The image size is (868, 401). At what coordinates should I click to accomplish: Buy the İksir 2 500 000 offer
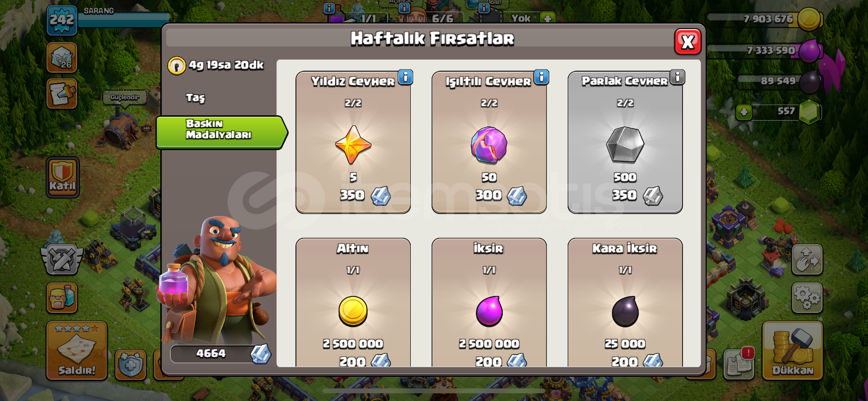pyautogui.click(x=489, y=302)
